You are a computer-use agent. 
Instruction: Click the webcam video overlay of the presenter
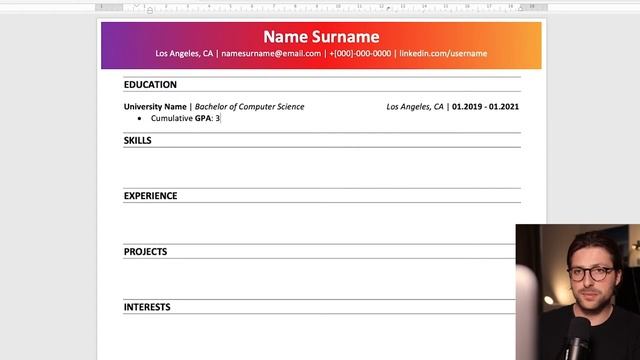click(578, 292)
